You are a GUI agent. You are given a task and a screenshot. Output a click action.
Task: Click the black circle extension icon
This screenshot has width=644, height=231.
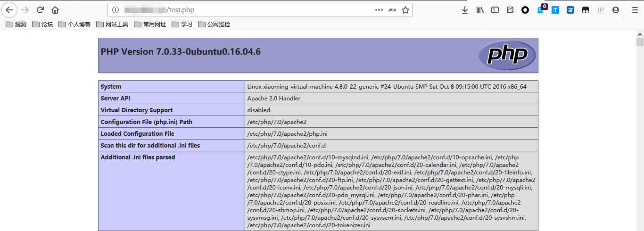tap(525, 10)
